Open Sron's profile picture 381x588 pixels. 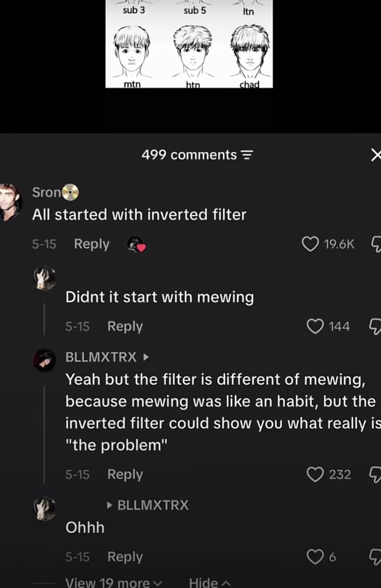point(10,202)
